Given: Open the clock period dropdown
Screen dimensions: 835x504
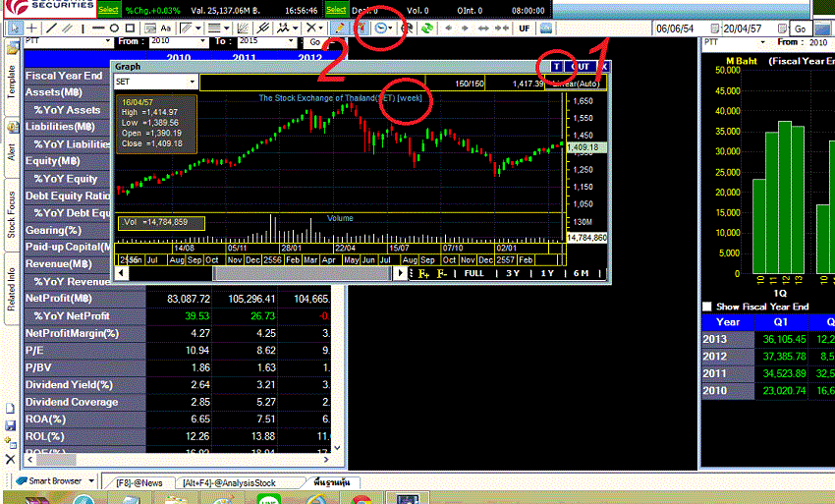Looking at the screenshot, I should [x=391, y=28].
